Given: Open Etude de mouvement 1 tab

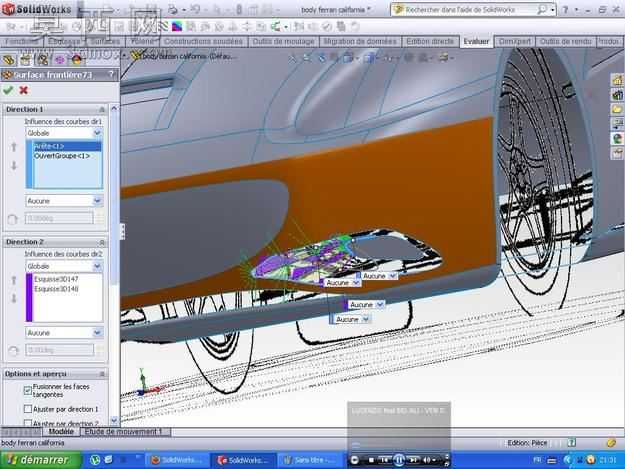Looking at the screenshot, I should click(x=123, y=432).
